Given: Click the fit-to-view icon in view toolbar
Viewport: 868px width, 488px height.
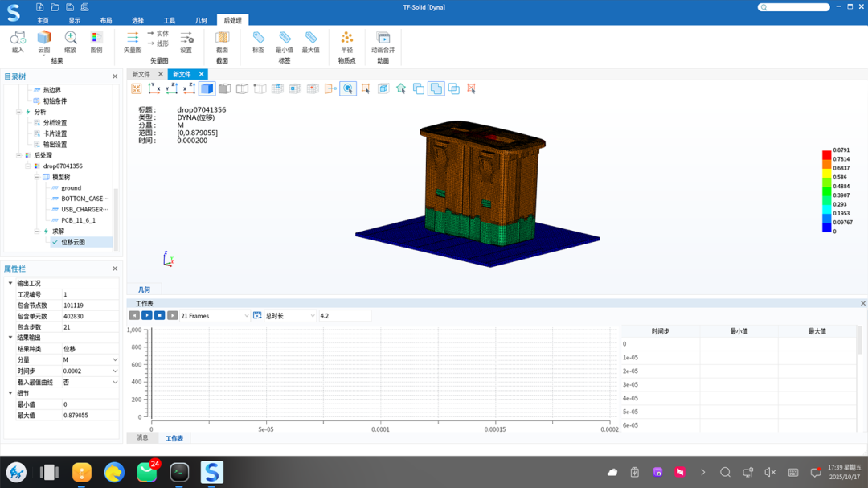Looking at the screenshot, I should (137, 88).
